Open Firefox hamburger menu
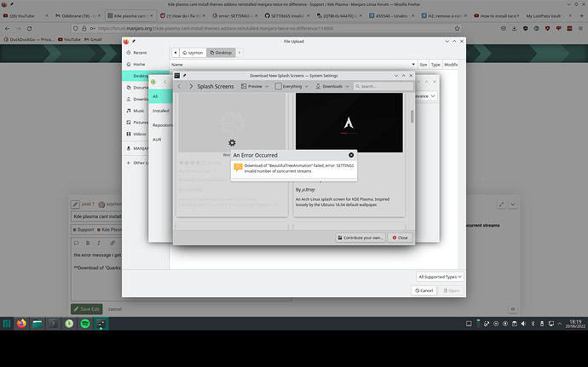588x367 pixels. point(581,28)
